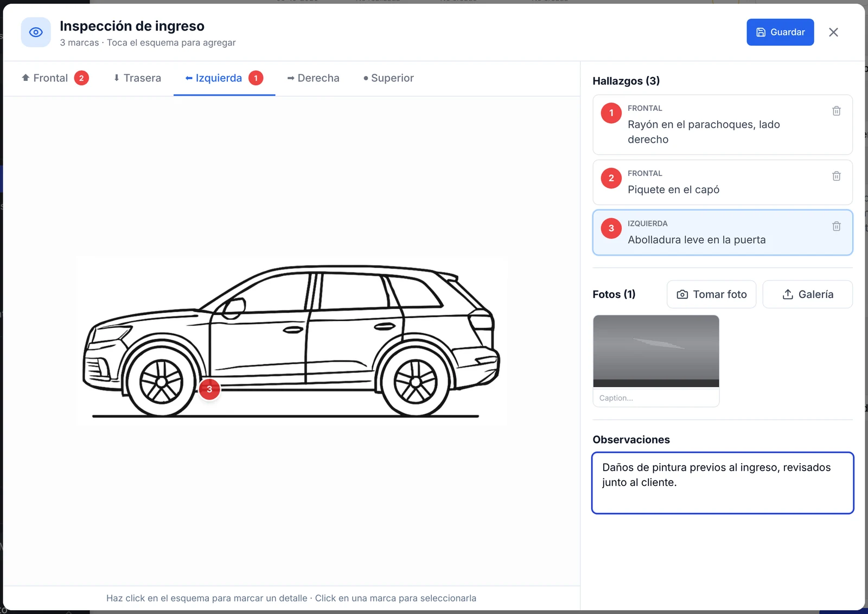This screenshot has height=614, width=868.
Task: Close the inspection dialog with X
Action: (x=833, y=33)
